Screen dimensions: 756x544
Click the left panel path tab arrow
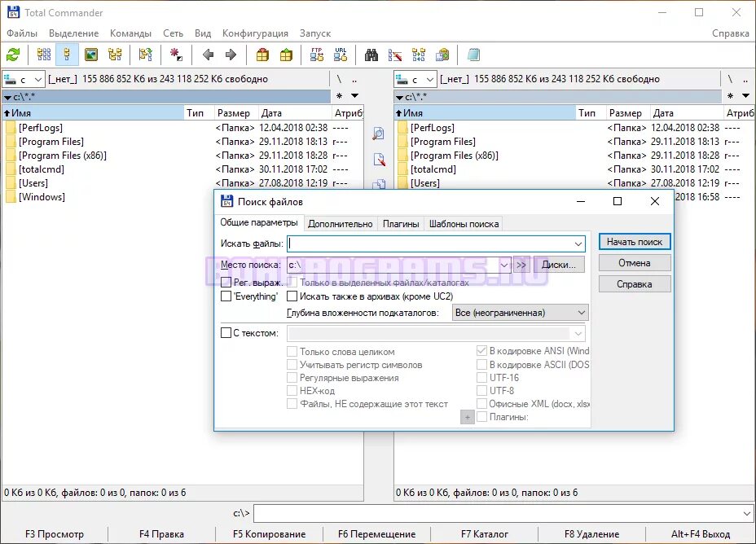pos(7,98)
